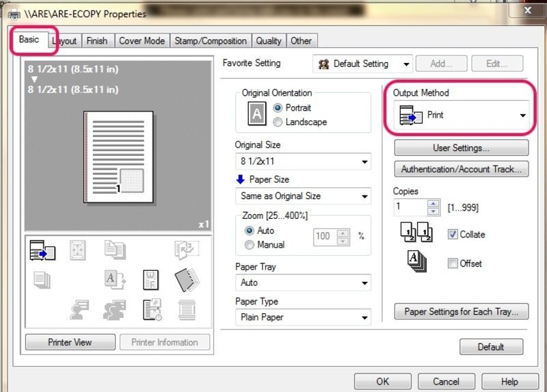Click the date/time stamp icon in settings panel
Screen dimensions: 547x392
[x=150, y=309]
